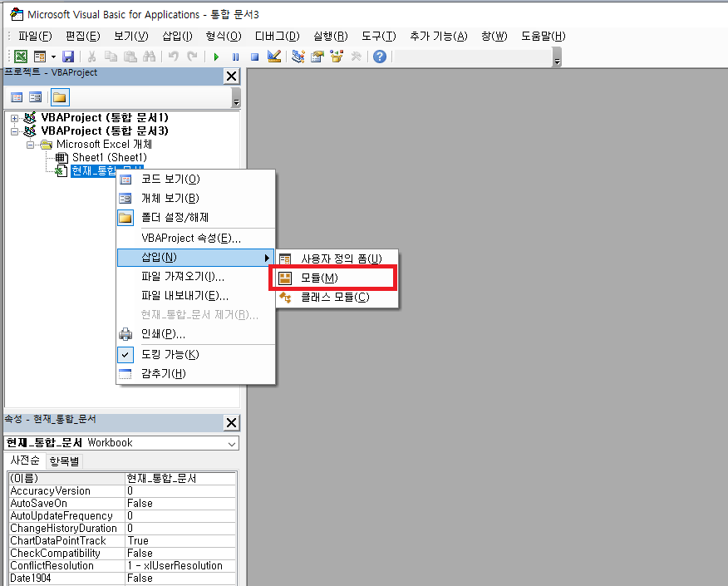
Task: Open the 실행(R) menu
Action: (x=331, y=37)
